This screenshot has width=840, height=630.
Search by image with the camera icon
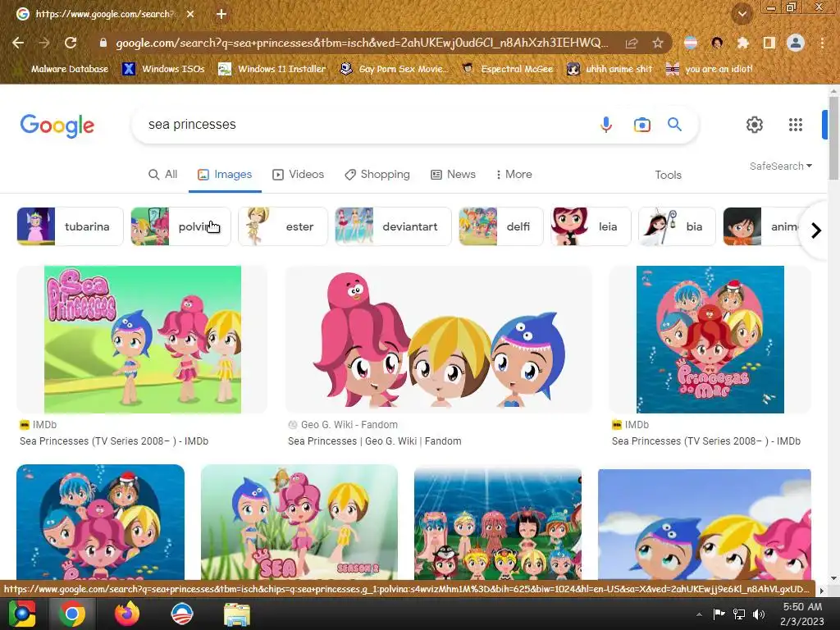(x=641, y=125)
